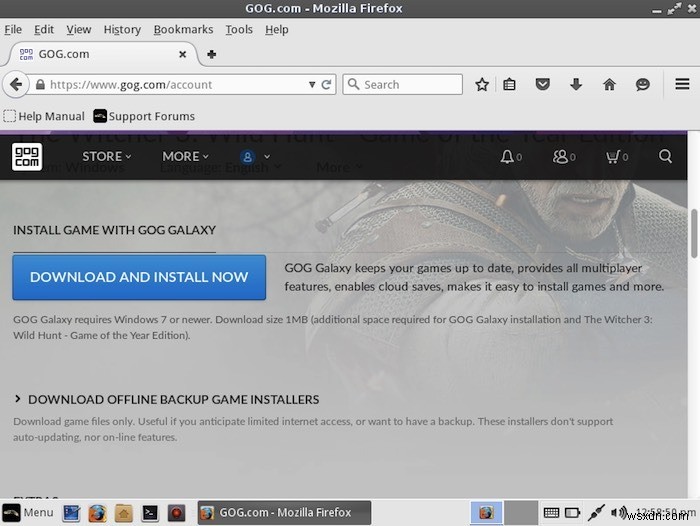Open the Help Manual bookmark
Screen dimensions: 700x526
click(44, 117)
